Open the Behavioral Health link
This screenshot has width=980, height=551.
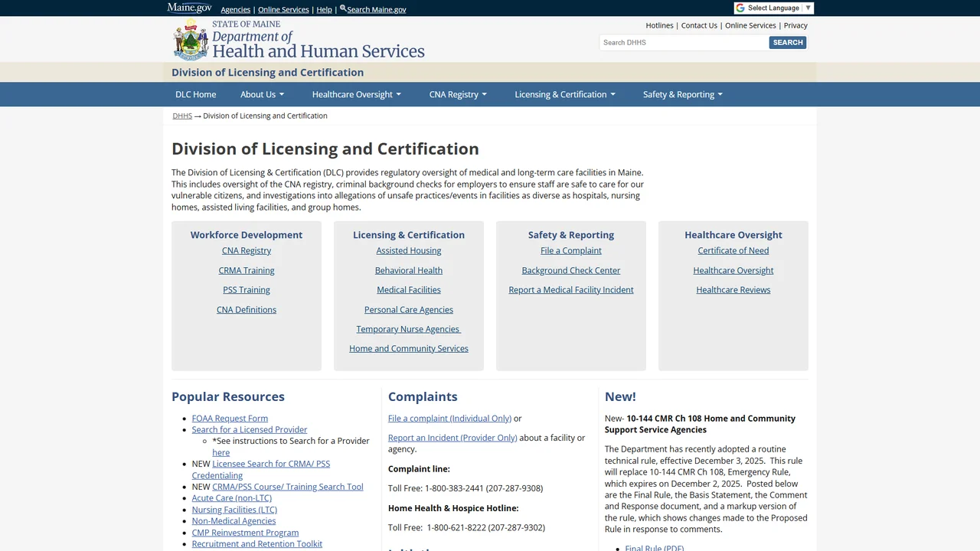click(x=409, y=270)
